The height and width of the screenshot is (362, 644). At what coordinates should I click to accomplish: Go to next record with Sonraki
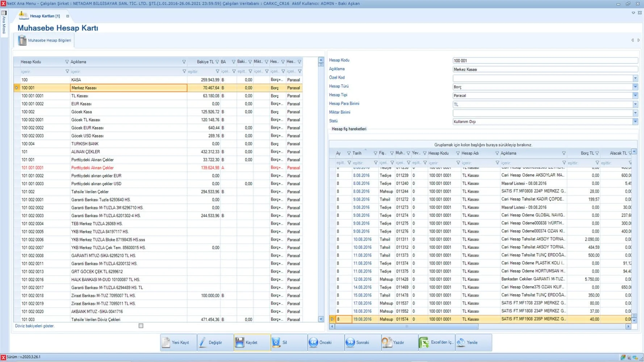click(362, 342)
